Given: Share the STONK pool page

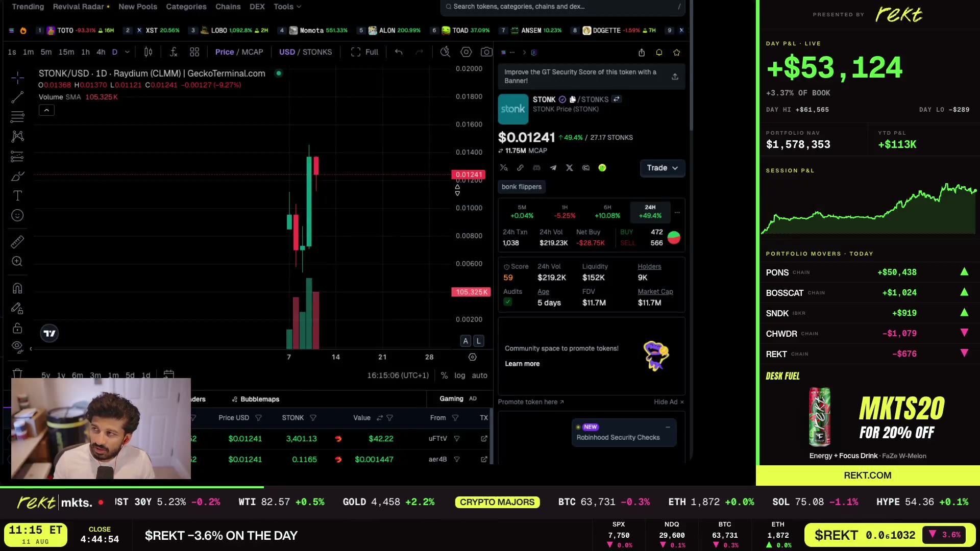Looking at the screenshot, I should [x=642, y=53].
